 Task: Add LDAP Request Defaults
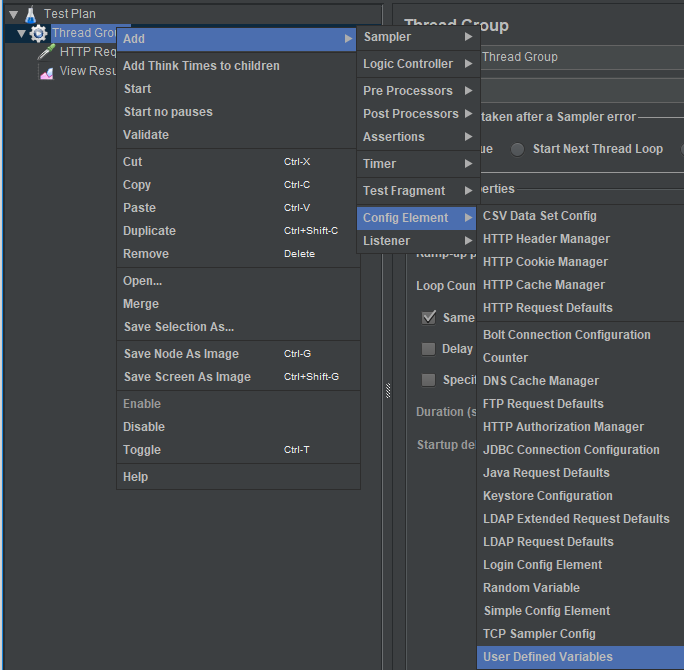pos(581,542)
